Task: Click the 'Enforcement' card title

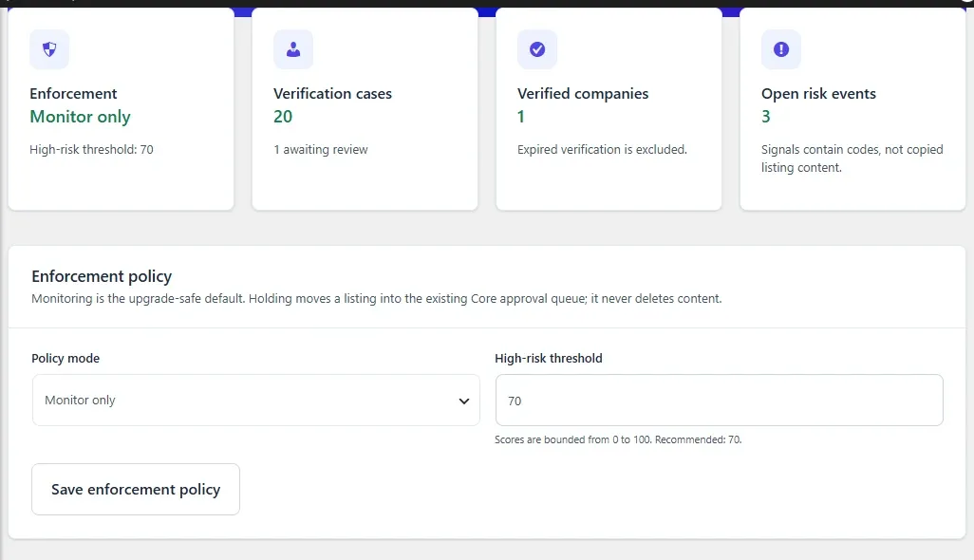Action: tap(73, 94)
